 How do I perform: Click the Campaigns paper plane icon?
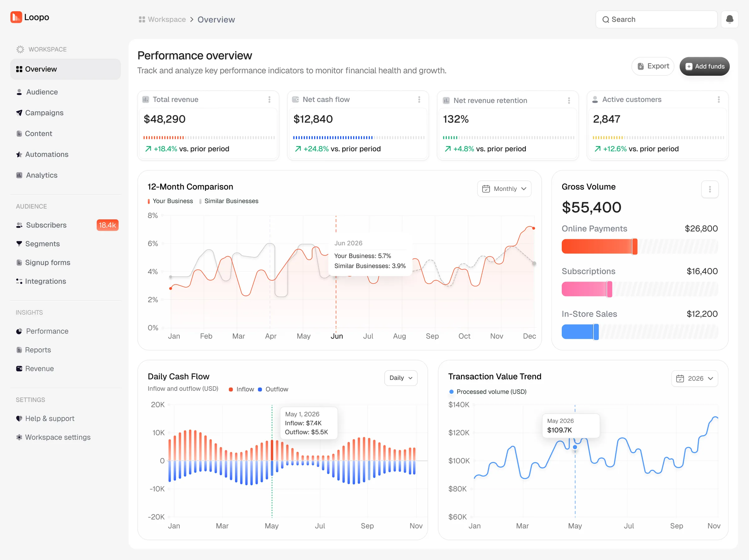(19, 113)
